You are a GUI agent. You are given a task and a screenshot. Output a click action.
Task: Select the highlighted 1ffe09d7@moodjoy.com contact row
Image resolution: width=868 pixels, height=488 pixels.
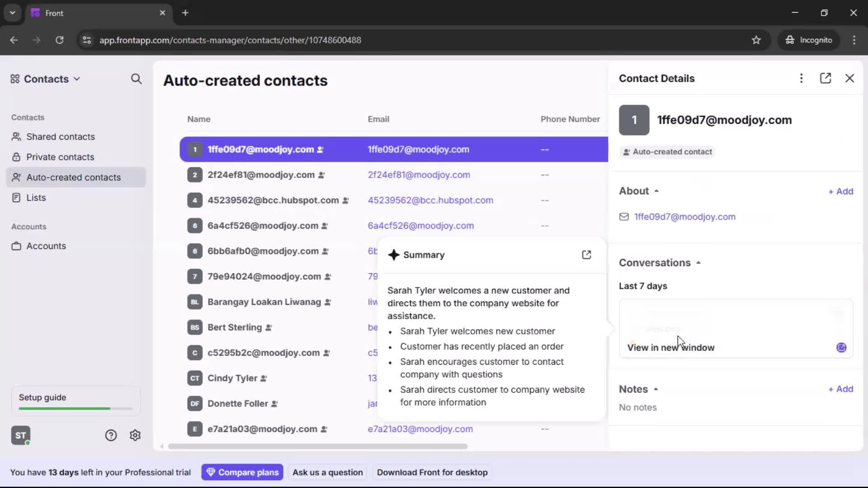click(316, 150)
